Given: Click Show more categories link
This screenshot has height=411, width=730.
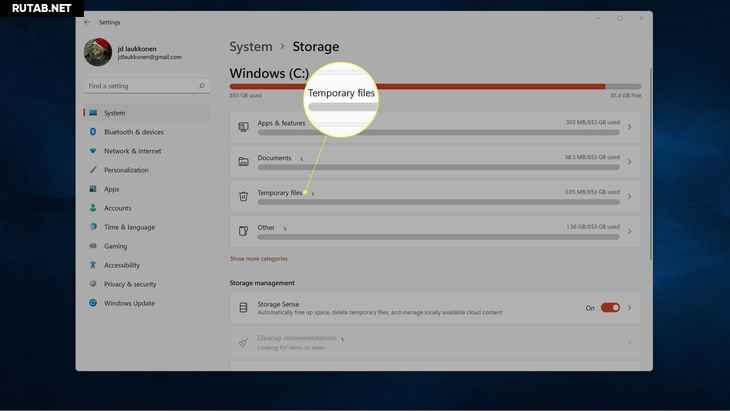Looking at the screenshot, I should tap(258, 259).
